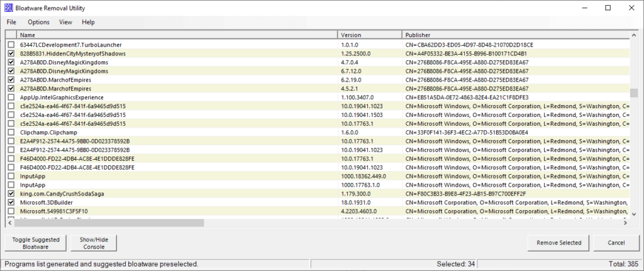Click the Show/Hide Console button
The image size is (644, 271).
coord(89,243)
